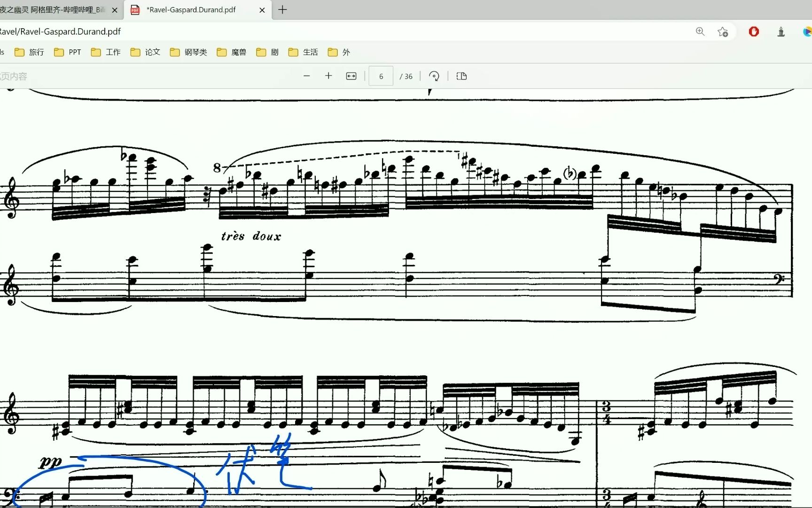This screenshot has height=508, width=812.
Task: Open the 工作 bookmarks folder
Action: coord(106,52)
